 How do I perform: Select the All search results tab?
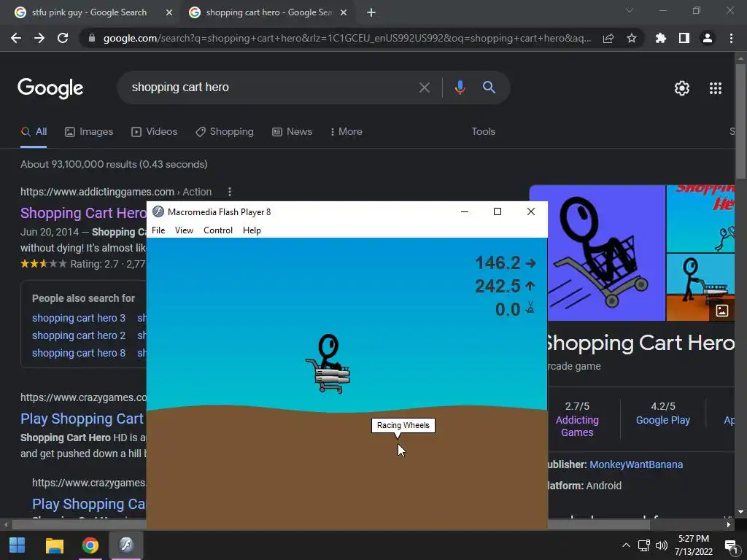(34, 131)
